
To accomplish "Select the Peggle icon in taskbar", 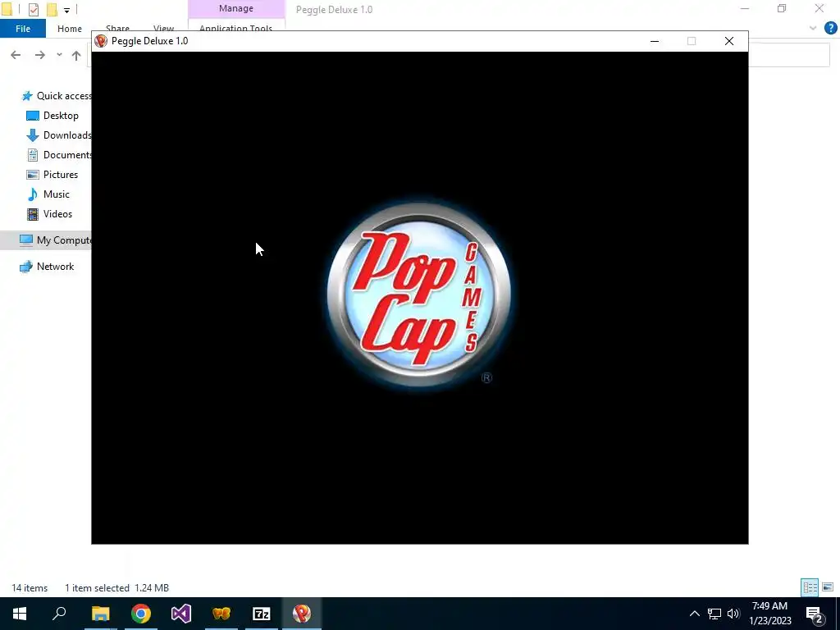I will tap(302, 614).
